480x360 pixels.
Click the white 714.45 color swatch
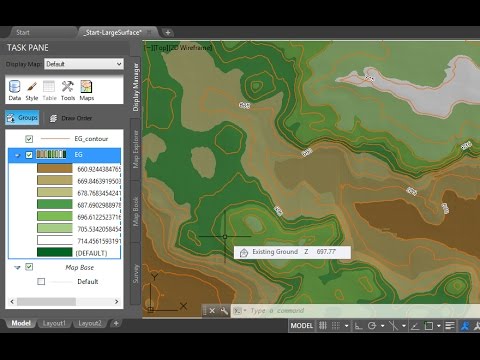click(x=55, y=240)
